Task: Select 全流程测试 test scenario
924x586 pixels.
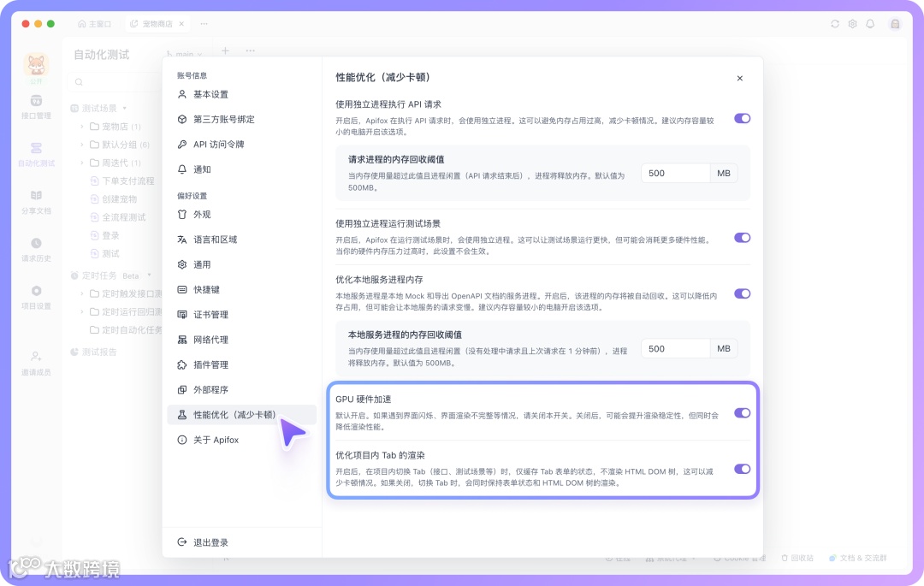Action: 118,217
